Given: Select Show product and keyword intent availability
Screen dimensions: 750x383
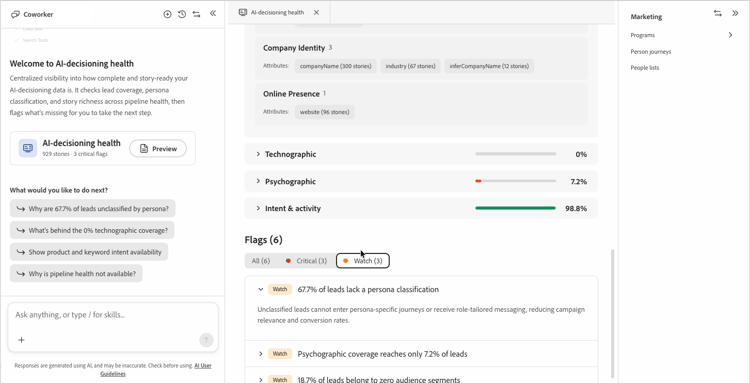Looking at the screenshot, I should point(88,252).
